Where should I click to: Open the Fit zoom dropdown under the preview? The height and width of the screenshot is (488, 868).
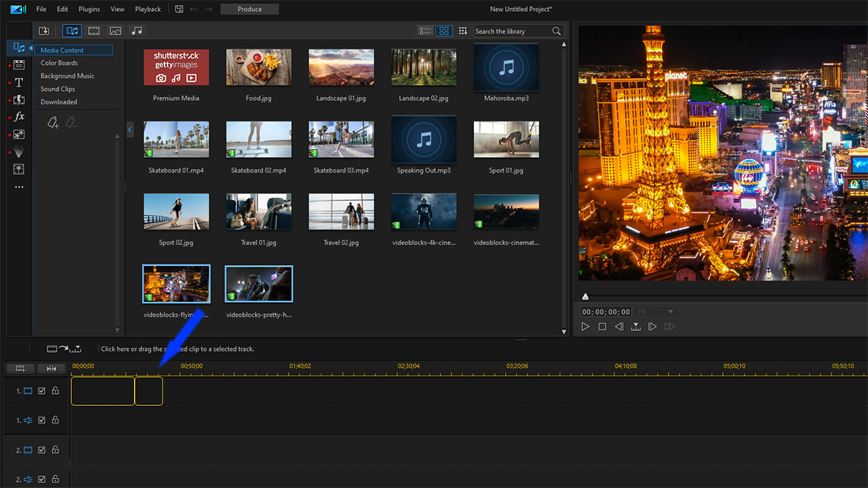pyautogui.click(x=655, y=311)
